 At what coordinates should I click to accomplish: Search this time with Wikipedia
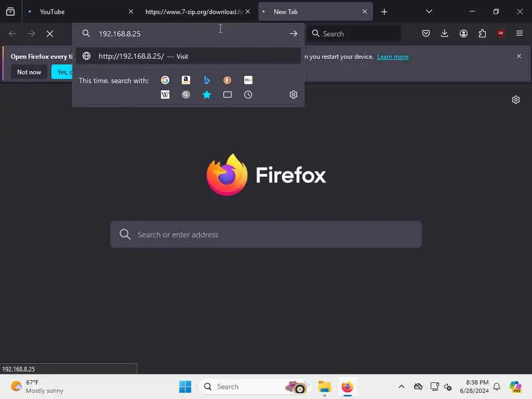[x=165, y=95]
